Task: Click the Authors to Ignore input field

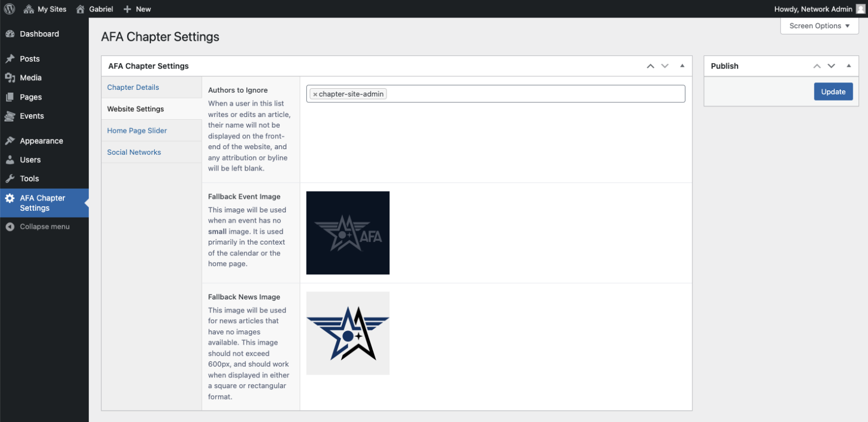Action: pos(496,94)
